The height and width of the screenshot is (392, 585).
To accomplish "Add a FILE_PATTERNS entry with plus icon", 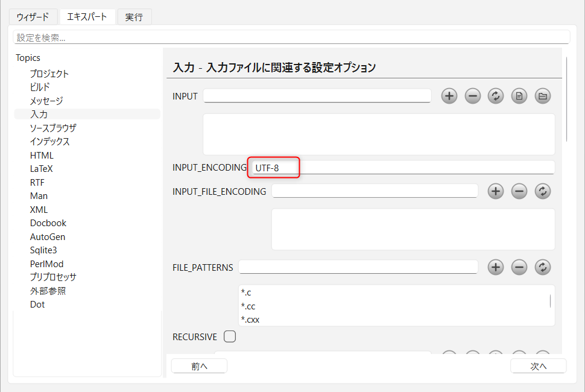I will click(496, 267).
